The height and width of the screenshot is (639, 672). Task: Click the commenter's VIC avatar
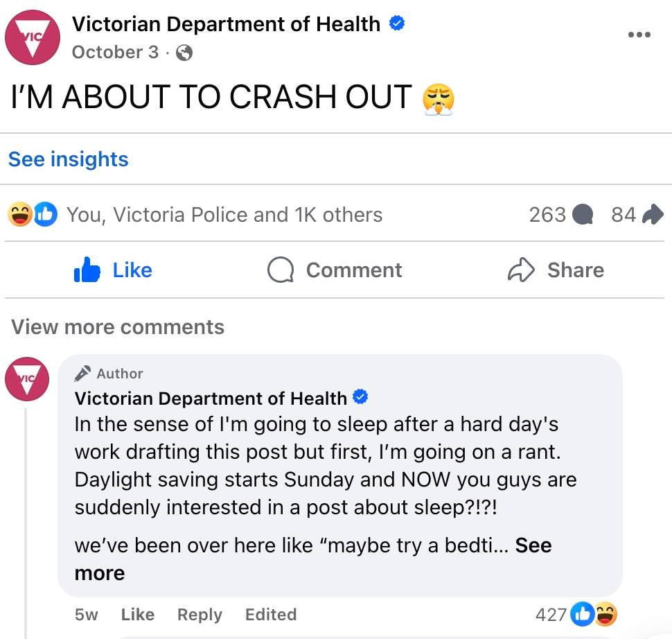coord(27,379)
